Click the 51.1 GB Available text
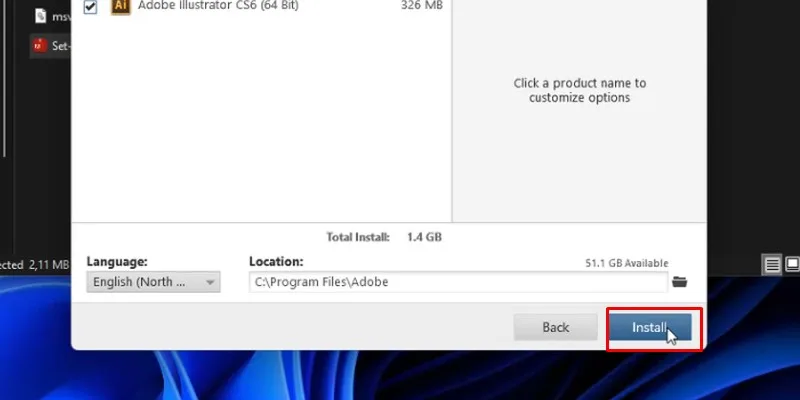The width and height of the screenshot is (800, 400). (x=627, y=263)
